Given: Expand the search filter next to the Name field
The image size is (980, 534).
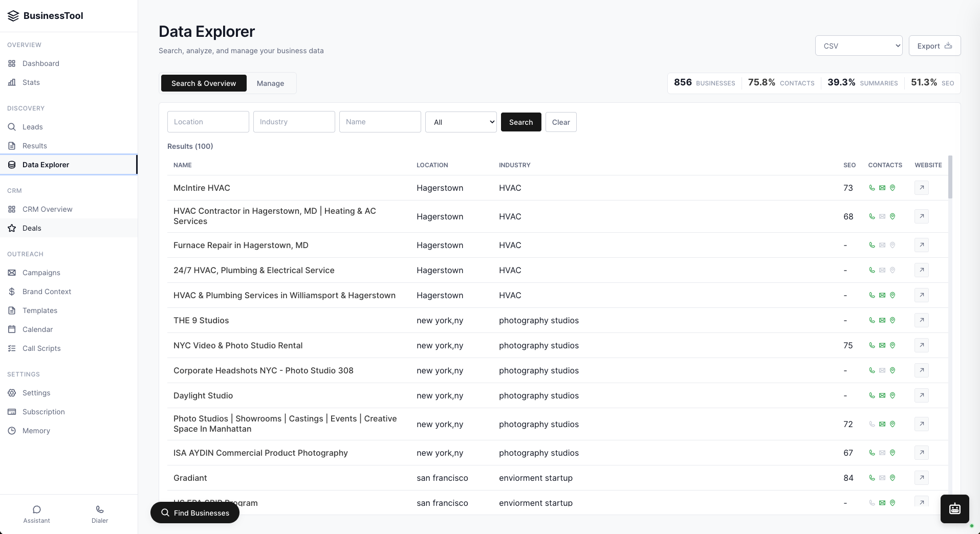Looking at the screenshot, I should [460, 122].
